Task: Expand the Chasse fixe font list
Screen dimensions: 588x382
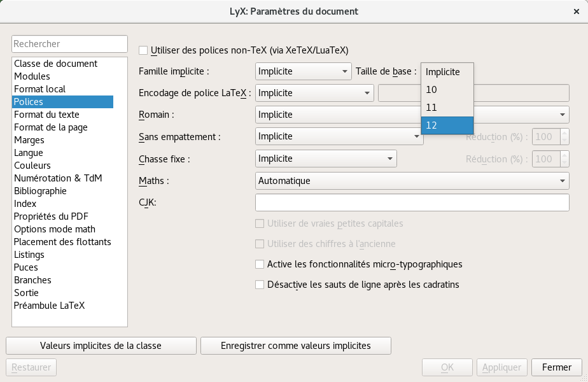Action: 326,159
